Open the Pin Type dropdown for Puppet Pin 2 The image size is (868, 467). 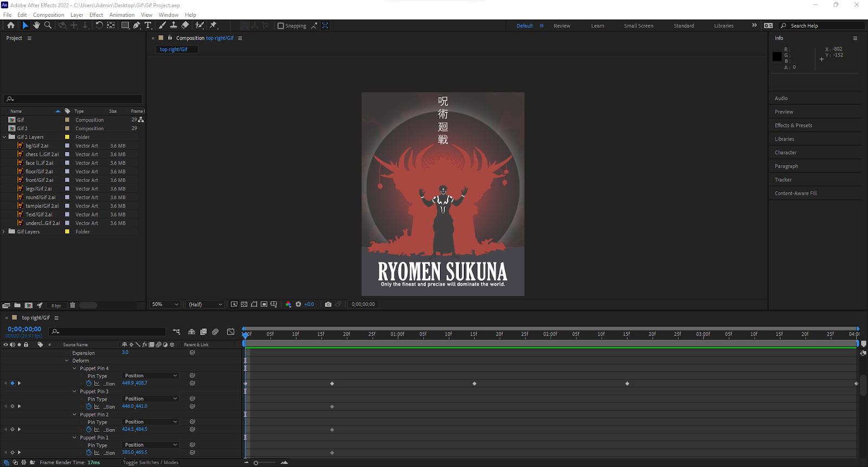[150, 422]
